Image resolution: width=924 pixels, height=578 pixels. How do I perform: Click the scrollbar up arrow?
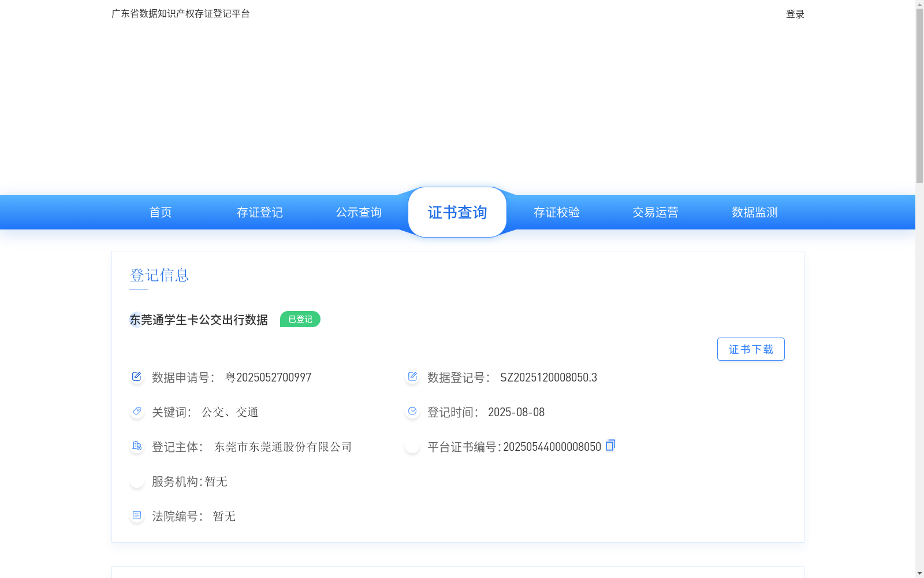919,4
